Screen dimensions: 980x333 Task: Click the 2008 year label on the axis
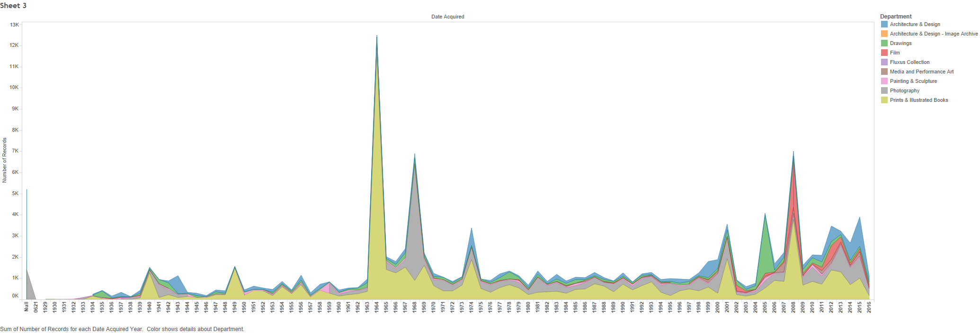[793, 307]
